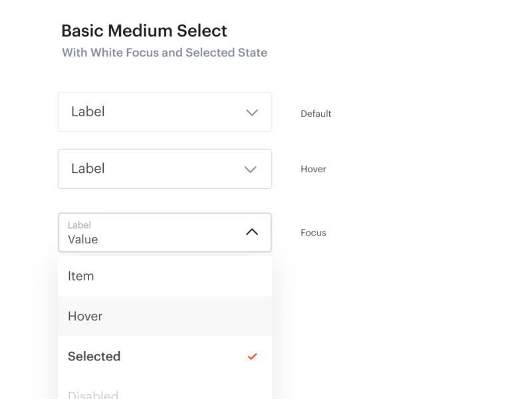Click the checkmark marking the chosen option
The image size is (532, 399).
(253, 356)
